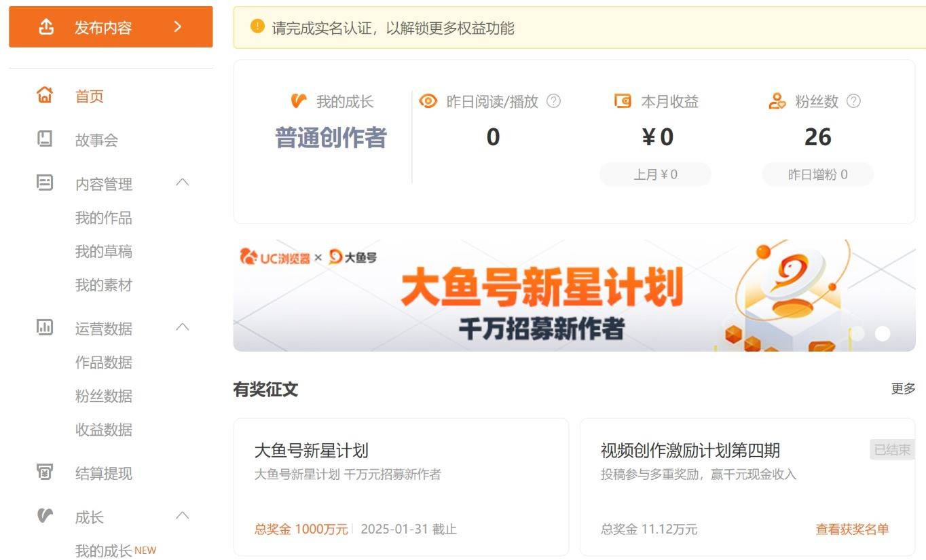This screenshot has width=926, height=560.
Task: Click the arrow on 发布内容 button
Action: coord(178,27)
